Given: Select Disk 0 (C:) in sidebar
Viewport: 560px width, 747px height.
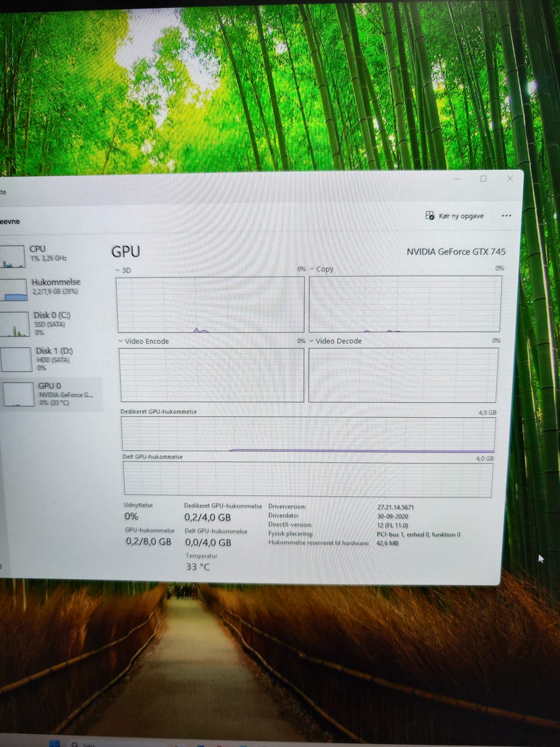Looking at the screenshot, I should (x=50, y=323).
